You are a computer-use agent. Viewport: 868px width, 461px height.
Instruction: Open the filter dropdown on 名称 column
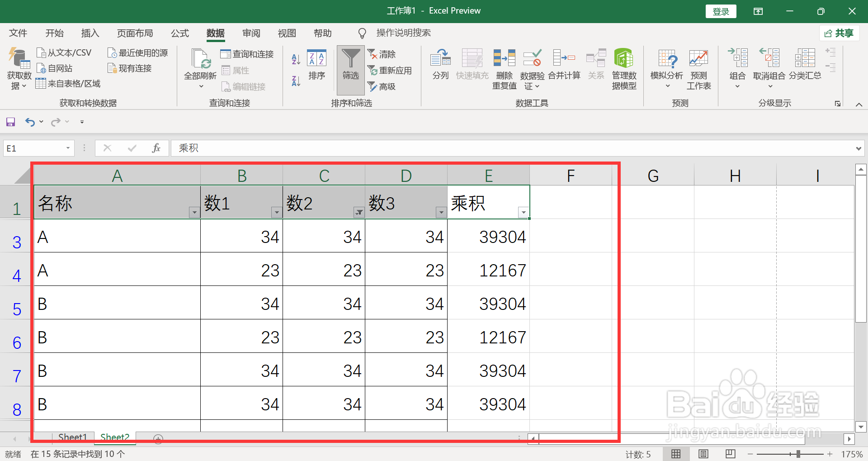click(x=194, y=212)
